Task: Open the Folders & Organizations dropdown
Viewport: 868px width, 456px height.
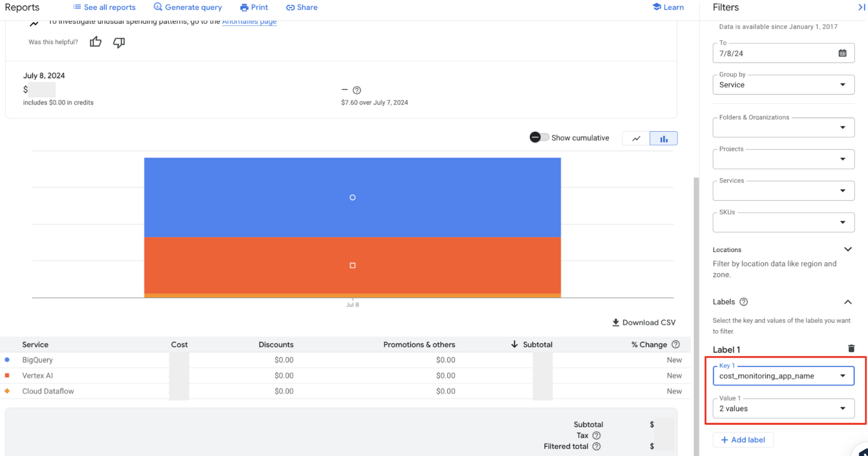Action: [x=784, y=127]
